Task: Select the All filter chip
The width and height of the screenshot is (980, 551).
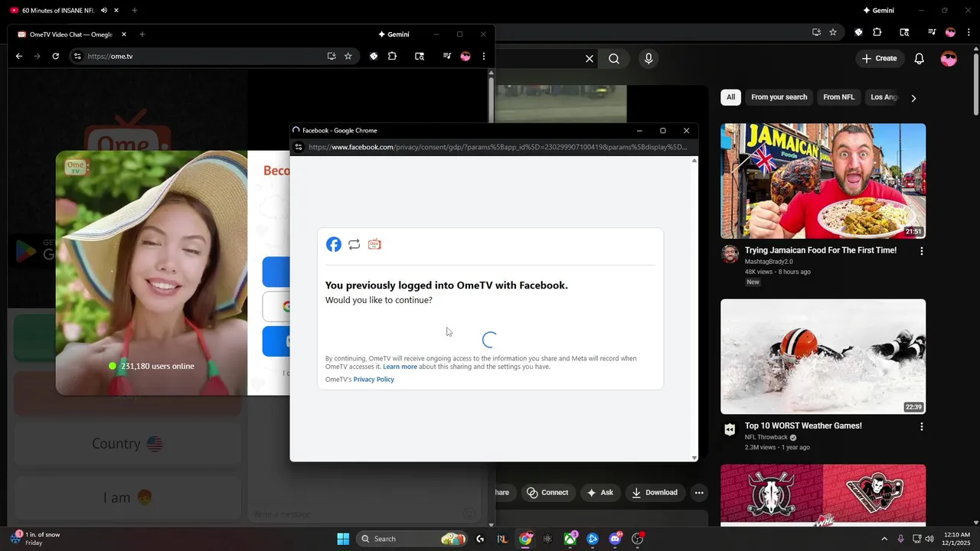Action: pos(730,97)
